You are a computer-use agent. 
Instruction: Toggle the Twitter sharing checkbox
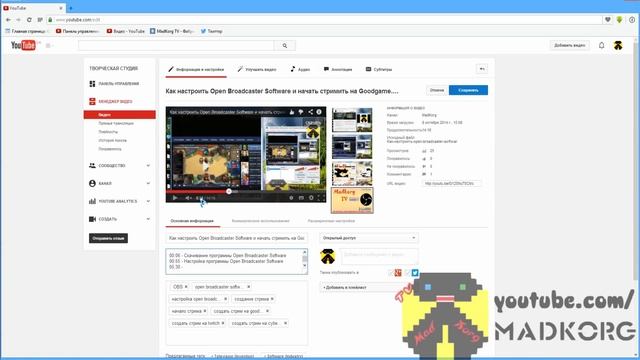pyautogui.click(x=407, y=273)
